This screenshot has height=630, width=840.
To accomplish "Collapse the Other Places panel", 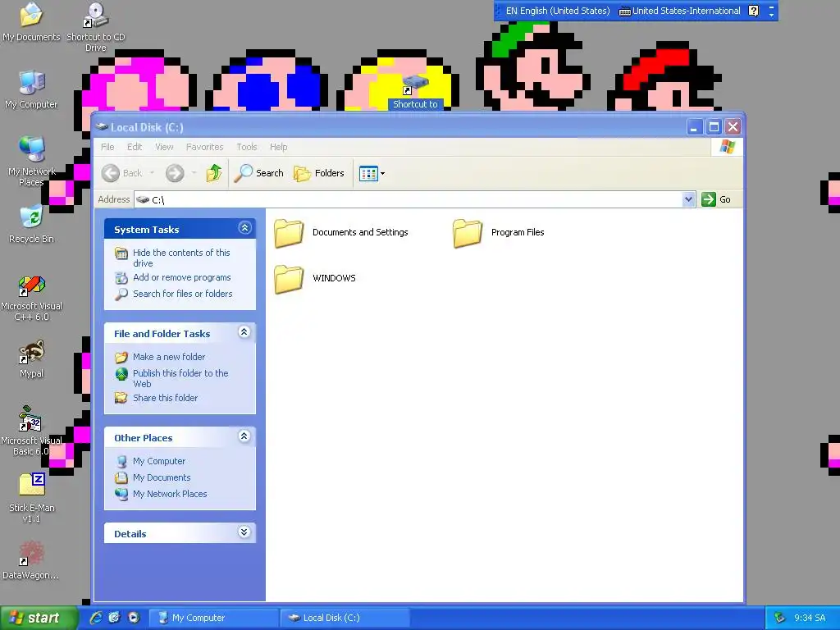I will [x=244, y=436].
